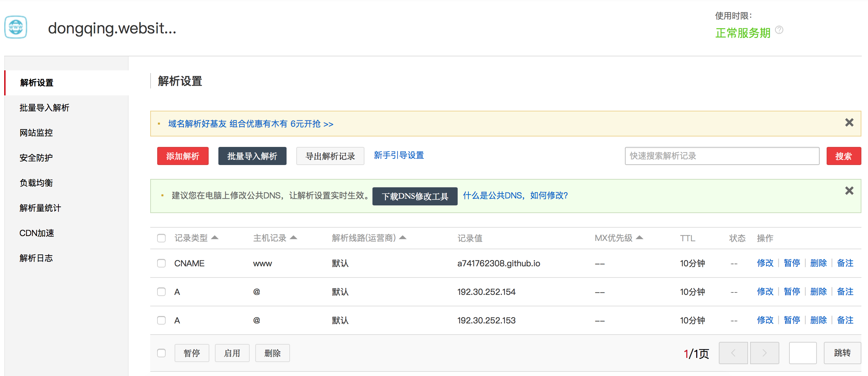
Task: Select the 192.30.252.154 A record checkbox
Action: 161,292
